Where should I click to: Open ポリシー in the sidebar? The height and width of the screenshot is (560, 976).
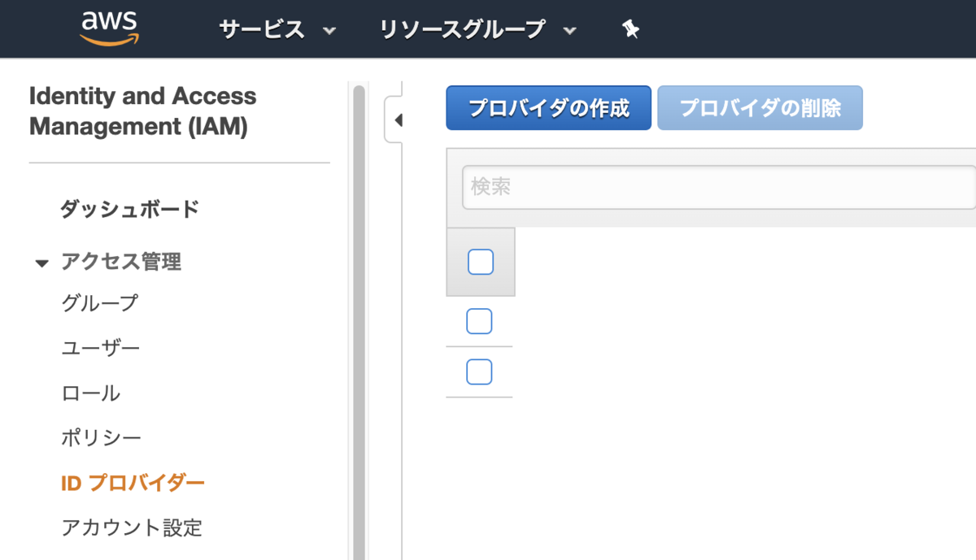pos(102,438)
